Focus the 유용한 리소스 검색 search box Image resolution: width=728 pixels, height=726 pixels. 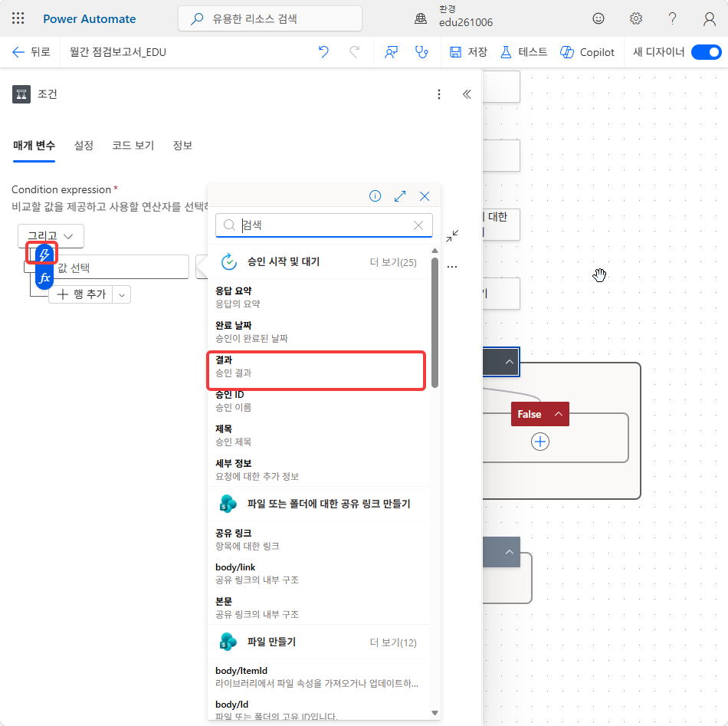(271, 18)
